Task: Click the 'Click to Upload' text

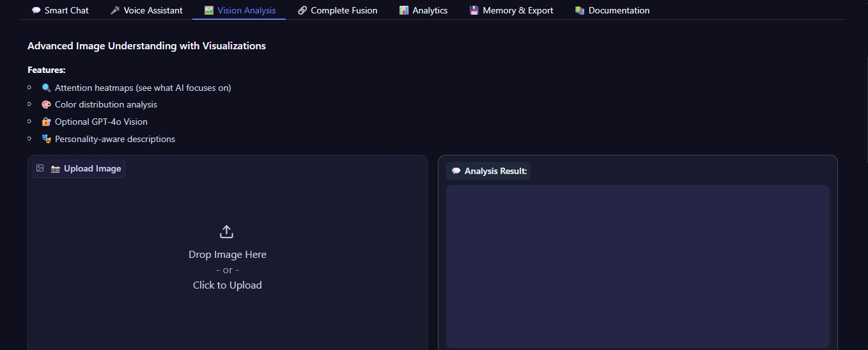Action: point(228,285)
